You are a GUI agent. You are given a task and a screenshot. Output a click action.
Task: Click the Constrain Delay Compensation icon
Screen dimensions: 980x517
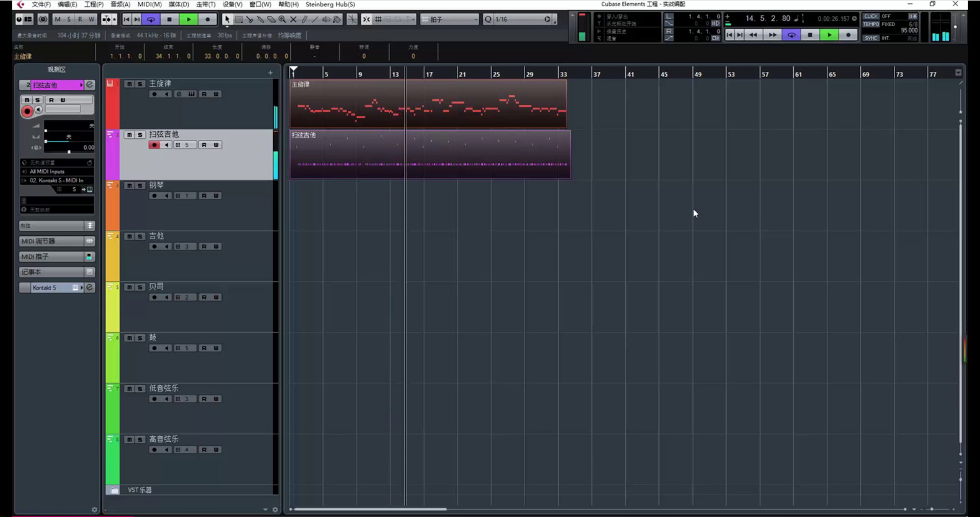coord(43,19)
